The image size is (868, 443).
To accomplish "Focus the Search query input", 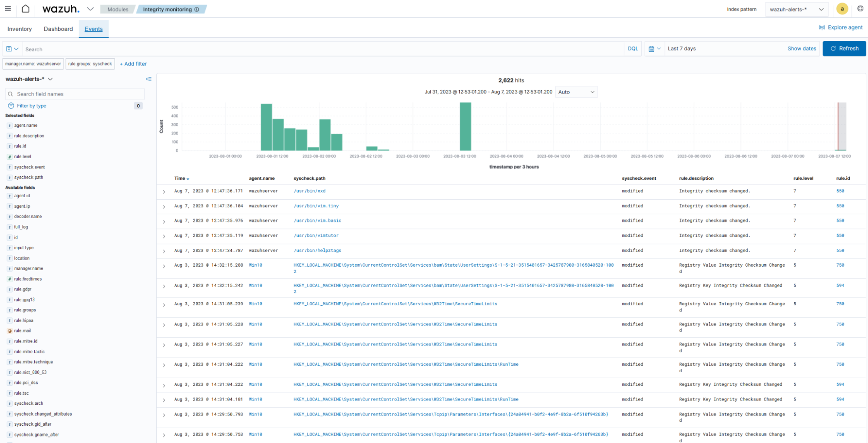I will (x=323, y=49).
